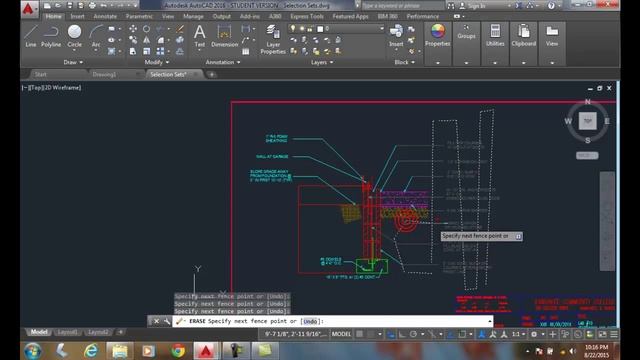This screenshot has height=360, width=640.
Task: Click the search keyword input box
Action: (x=403, y=6)
